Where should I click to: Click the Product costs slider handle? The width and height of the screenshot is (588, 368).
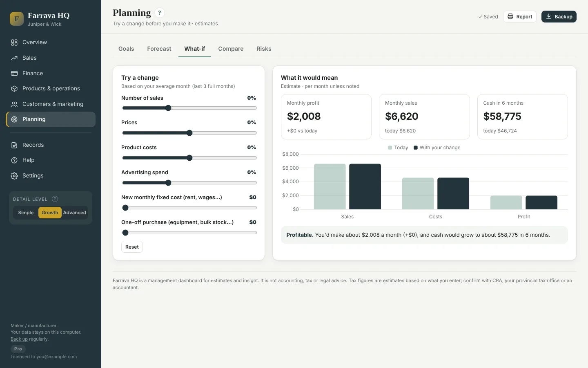(189, 158)
